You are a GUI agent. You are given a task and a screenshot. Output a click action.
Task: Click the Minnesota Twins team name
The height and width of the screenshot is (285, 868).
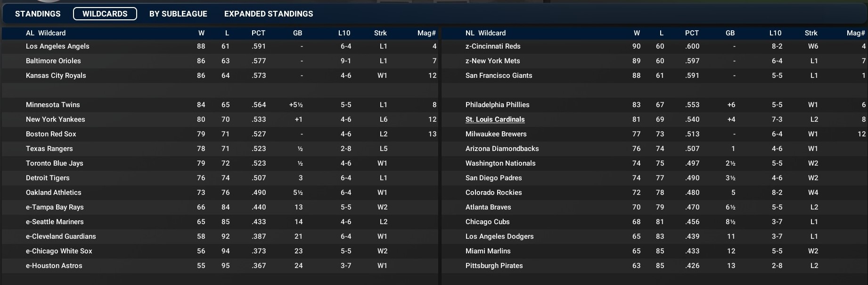(53, 105)
